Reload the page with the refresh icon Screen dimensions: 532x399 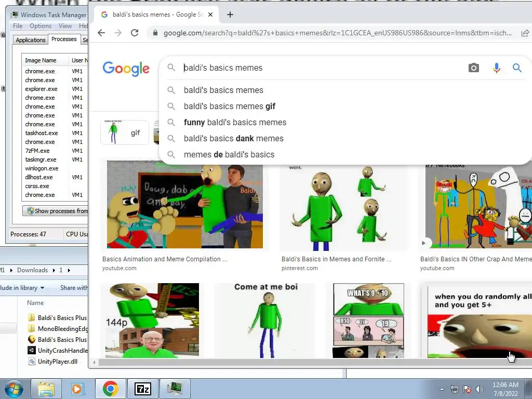tap(135, 33)
